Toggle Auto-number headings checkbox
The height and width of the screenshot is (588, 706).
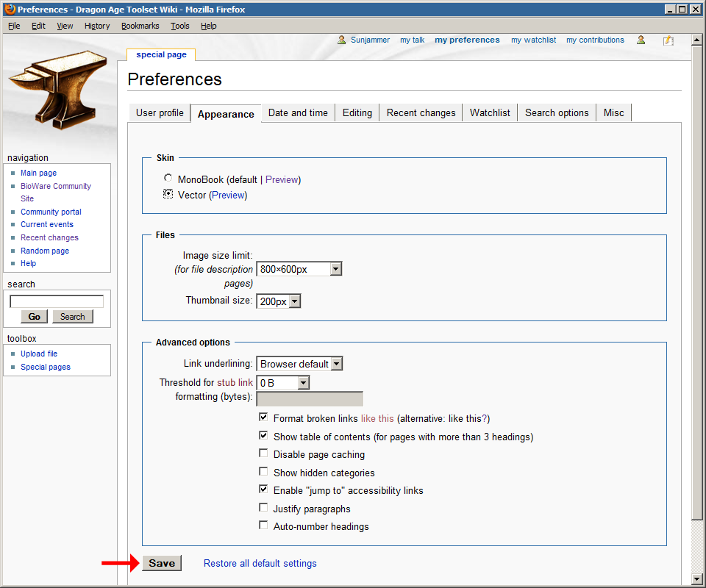(263, 526)
